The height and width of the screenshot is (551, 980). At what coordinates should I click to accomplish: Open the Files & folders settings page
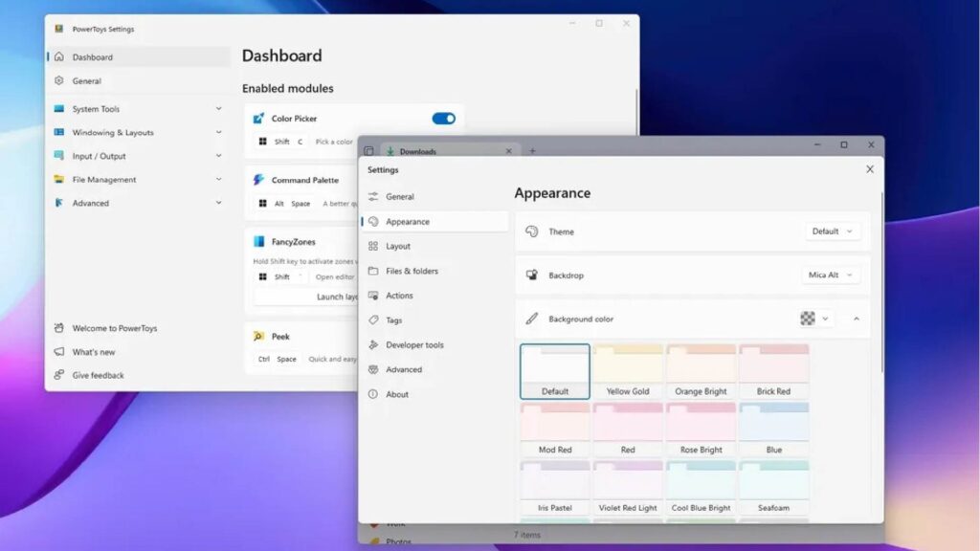coord(412,272)
